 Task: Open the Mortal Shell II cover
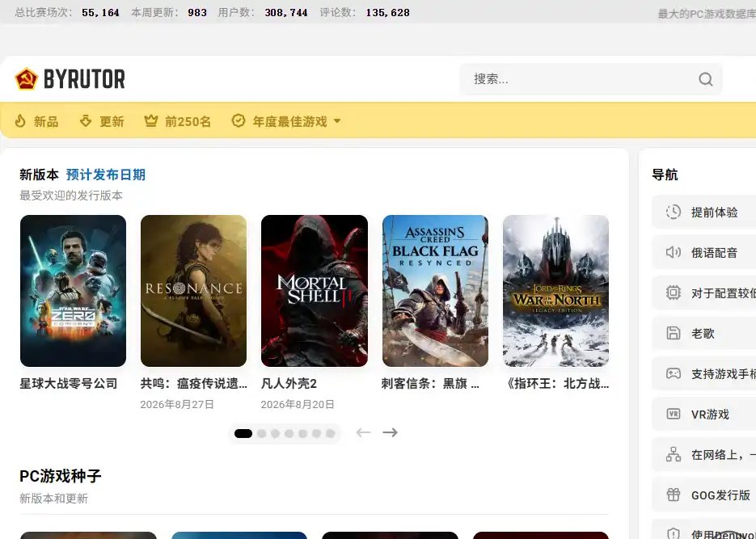coord(315,290)
